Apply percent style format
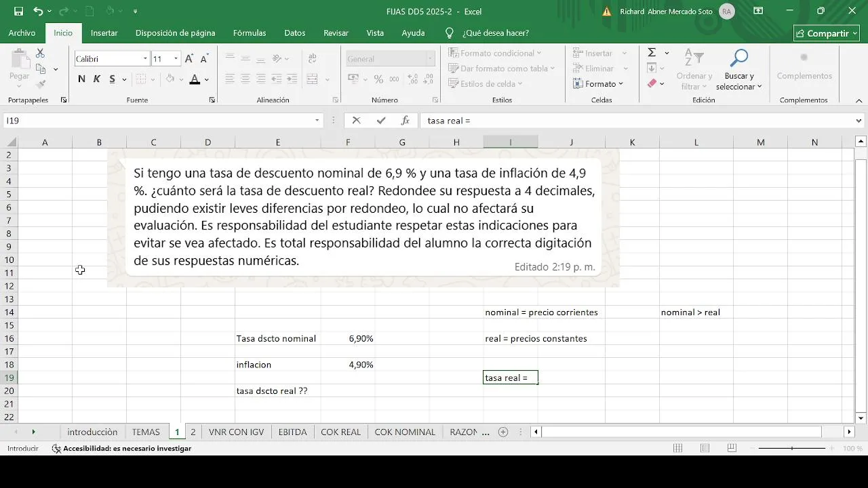The width and height of the screenshot is (868, 488). [378, 79]
